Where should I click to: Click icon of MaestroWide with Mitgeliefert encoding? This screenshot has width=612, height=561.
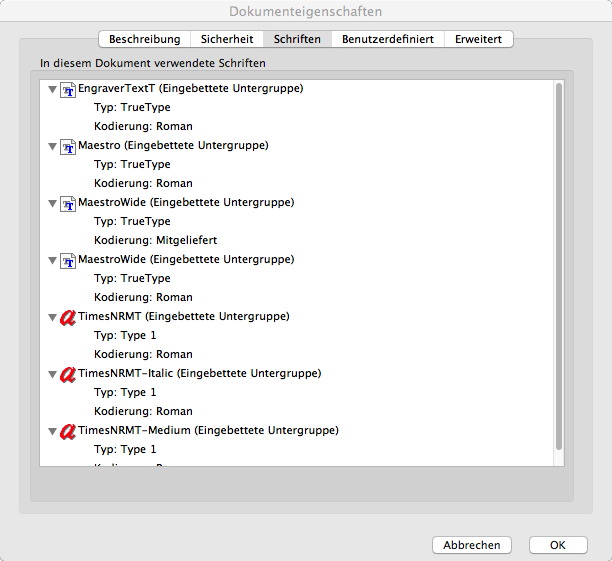point(69,204)
